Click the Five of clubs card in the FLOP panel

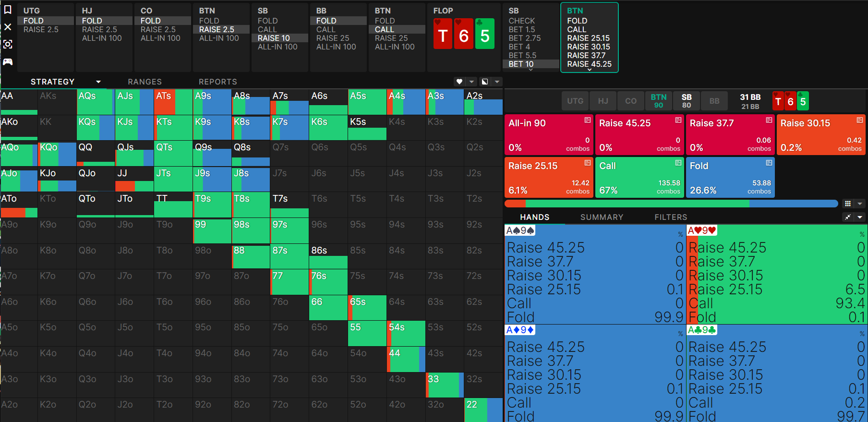click(485, 34)
